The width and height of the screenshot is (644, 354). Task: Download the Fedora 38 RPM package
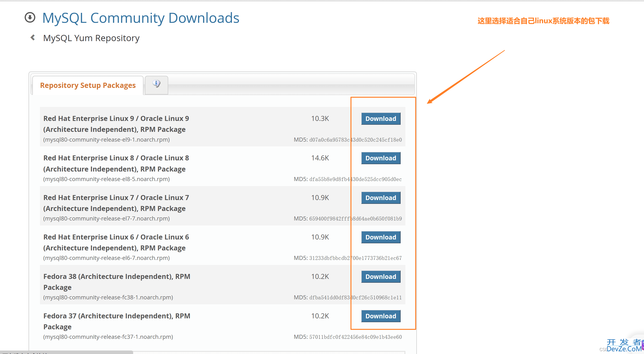[381, 277]
